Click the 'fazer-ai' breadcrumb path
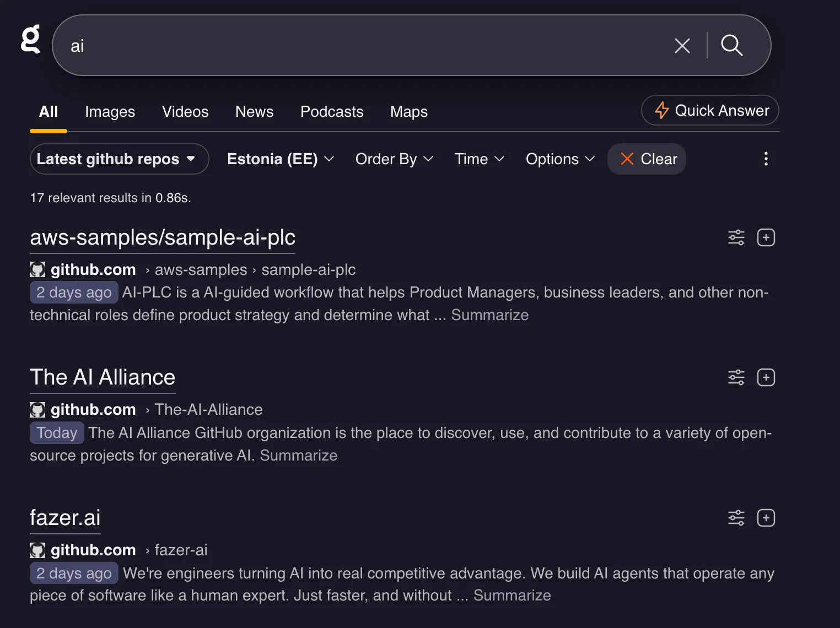The image size is (840, 628). pyautogui.click(x=181, y=550)
